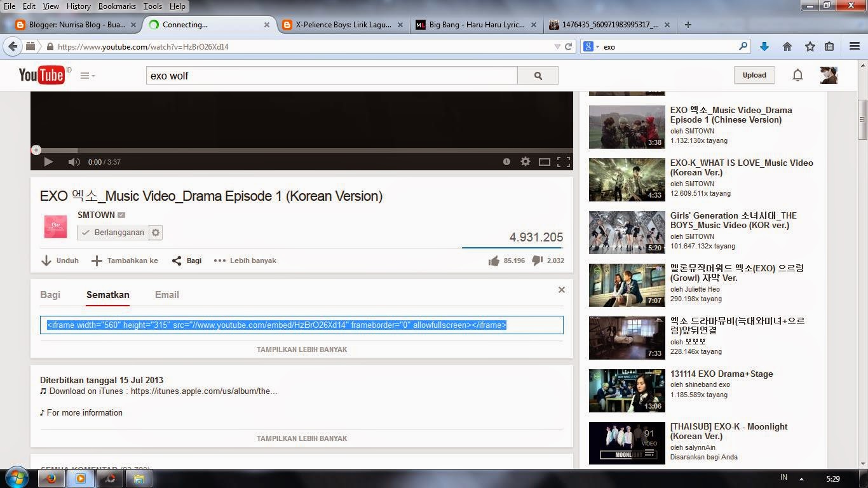Image resolution: width=868 pixels, height=488 pixels.
Task: Expand description Tampilkan Lebih Banyak
Action: click(x=302, y=438)
